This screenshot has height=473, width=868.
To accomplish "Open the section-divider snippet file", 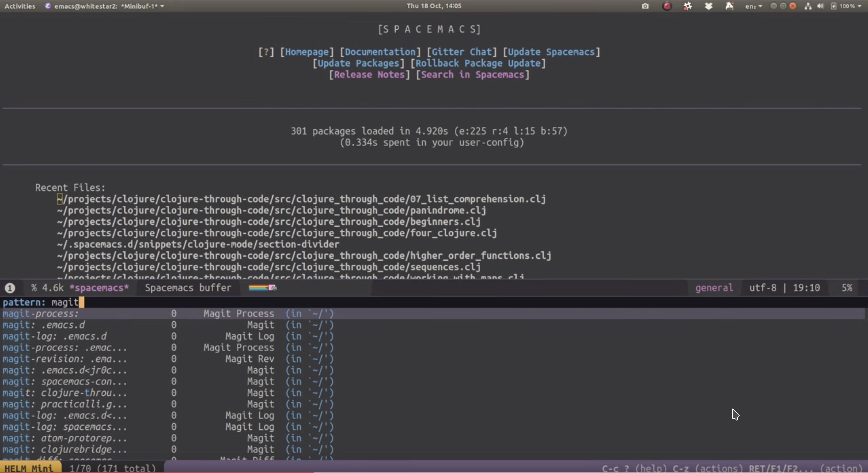I will pos(198,245).
